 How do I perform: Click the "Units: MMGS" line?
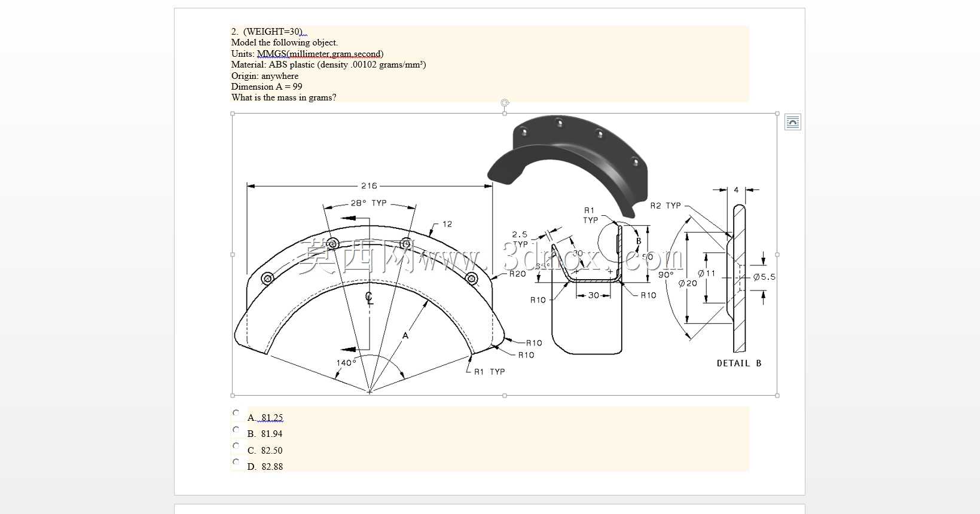click(x=307, y=54)
